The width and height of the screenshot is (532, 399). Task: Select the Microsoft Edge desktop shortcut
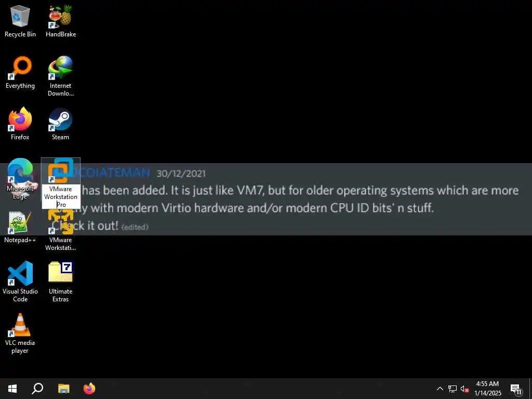click(x=20, y=179)
